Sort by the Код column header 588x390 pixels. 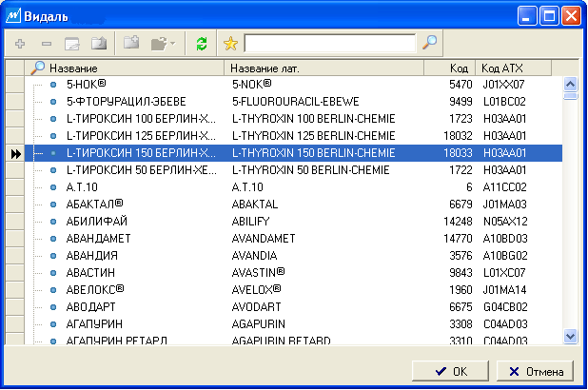[x=450, y=68]
